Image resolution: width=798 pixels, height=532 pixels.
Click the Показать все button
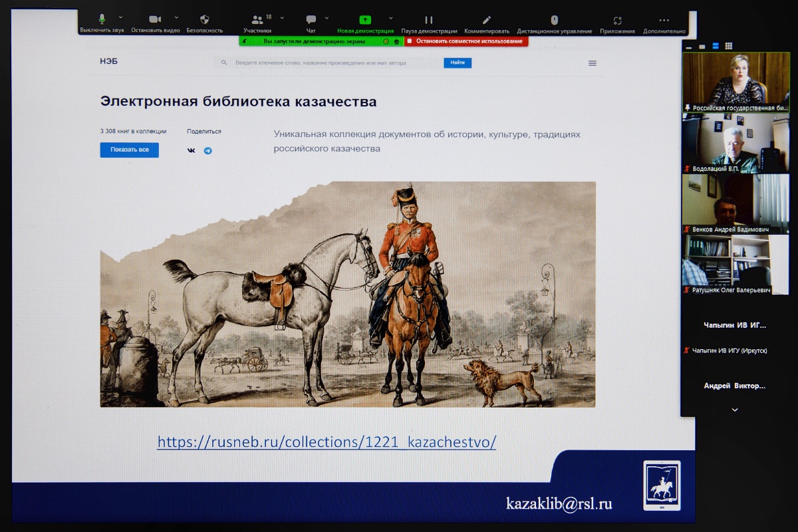pos(130,150)
